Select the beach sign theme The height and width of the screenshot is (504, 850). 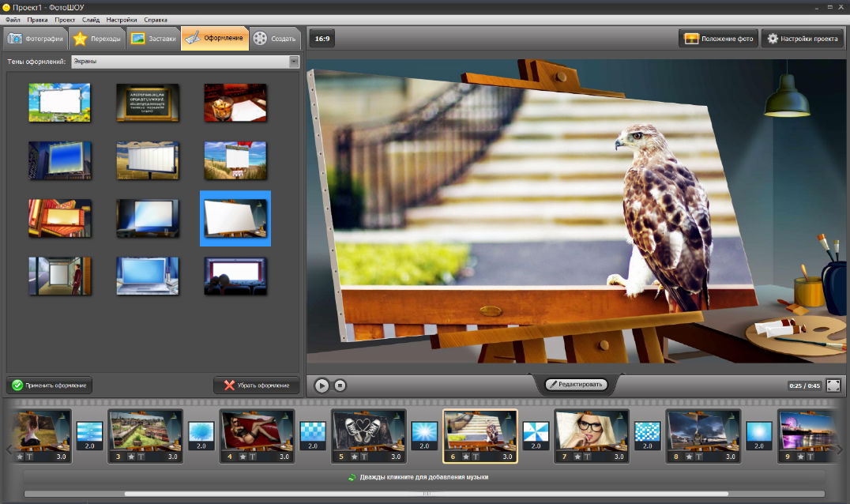(x=235, y=160)
